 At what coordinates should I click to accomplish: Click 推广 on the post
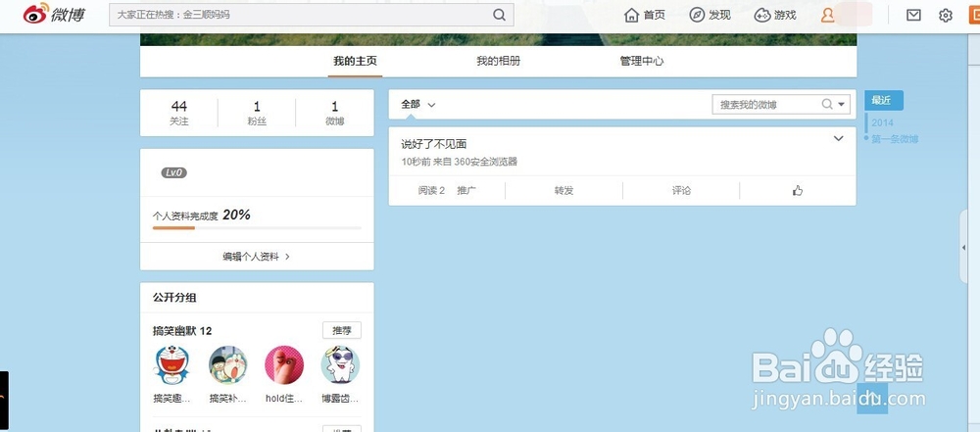click(466, 191)
